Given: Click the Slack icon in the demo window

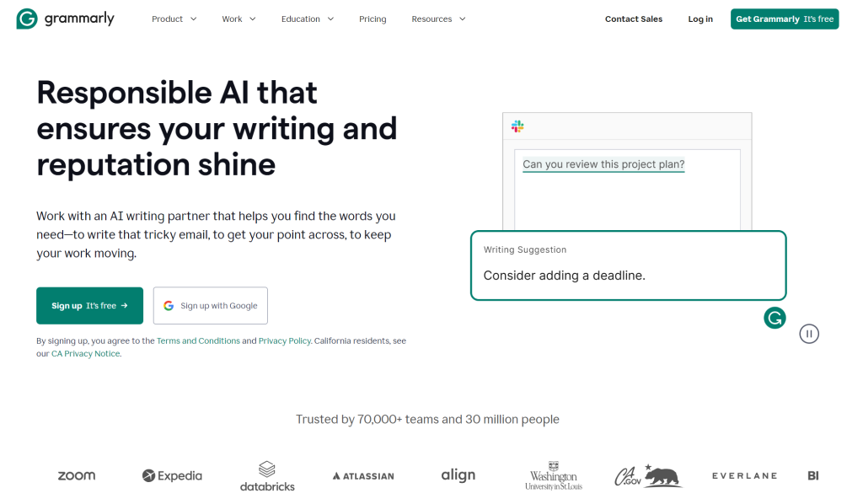Looking at the screenshot, I should (x=517, y=126).
